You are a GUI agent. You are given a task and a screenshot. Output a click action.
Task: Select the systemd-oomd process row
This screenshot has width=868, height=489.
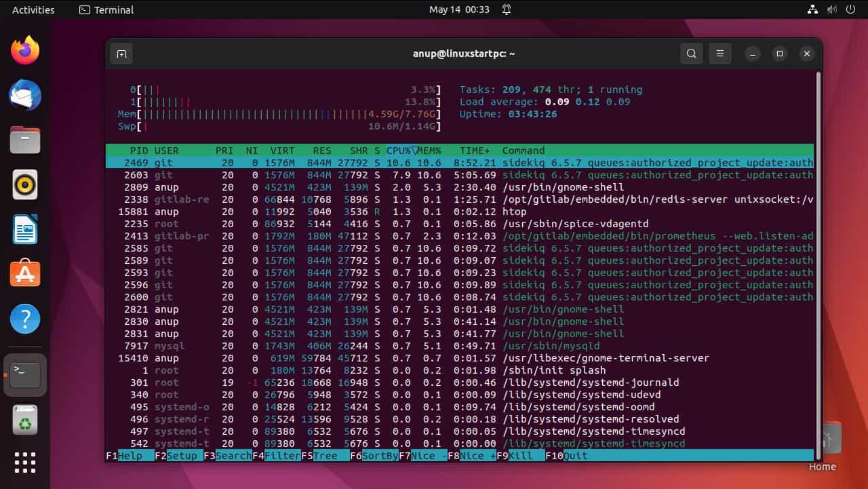460,407
